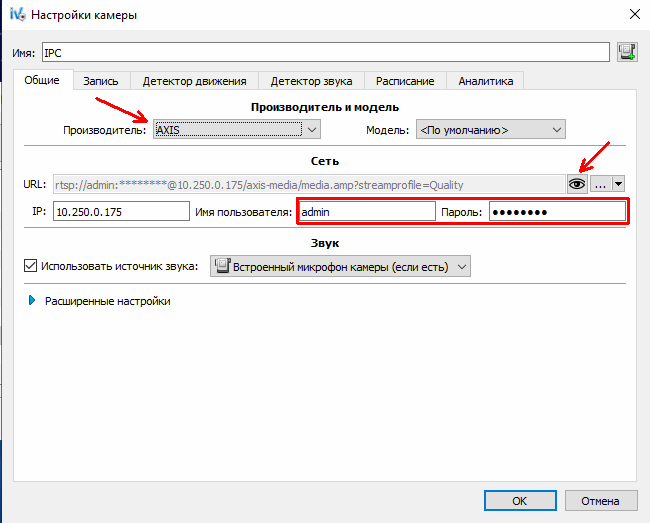Open the Детектор звука tab
Viewport: 650px width, 523px height.
pos(311,81)
